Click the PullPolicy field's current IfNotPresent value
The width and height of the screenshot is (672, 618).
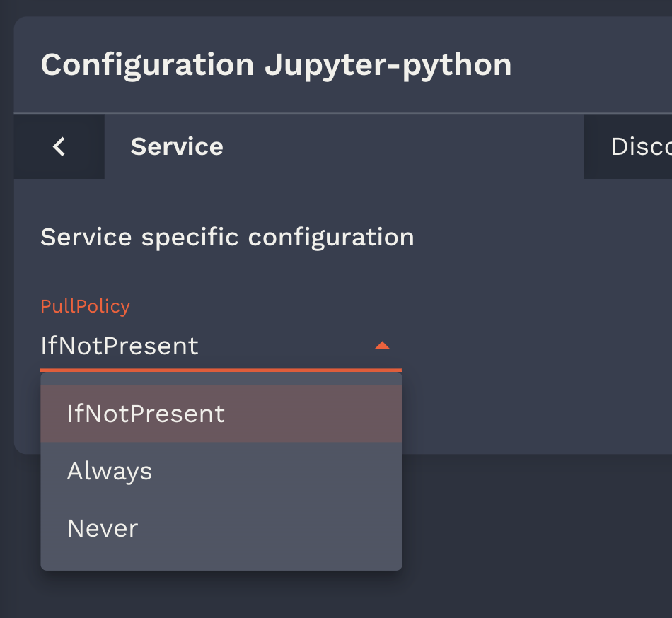(120, 346)
